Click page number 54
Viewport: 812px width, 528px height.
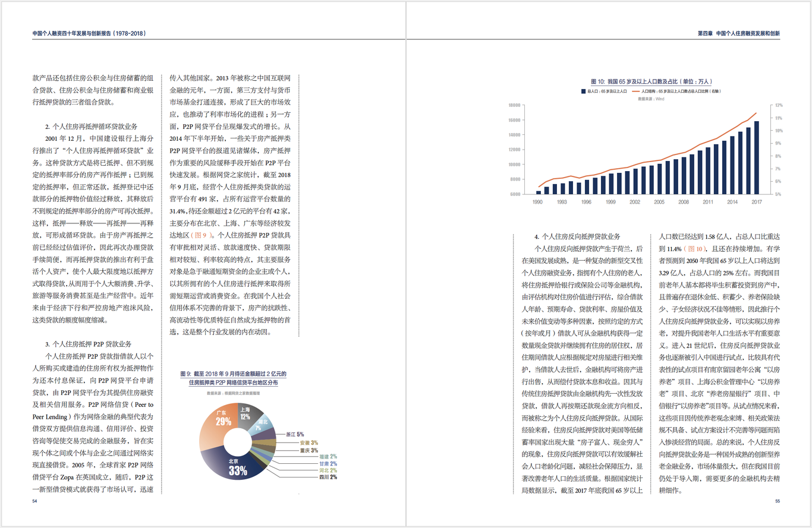[x=35, y=501]
